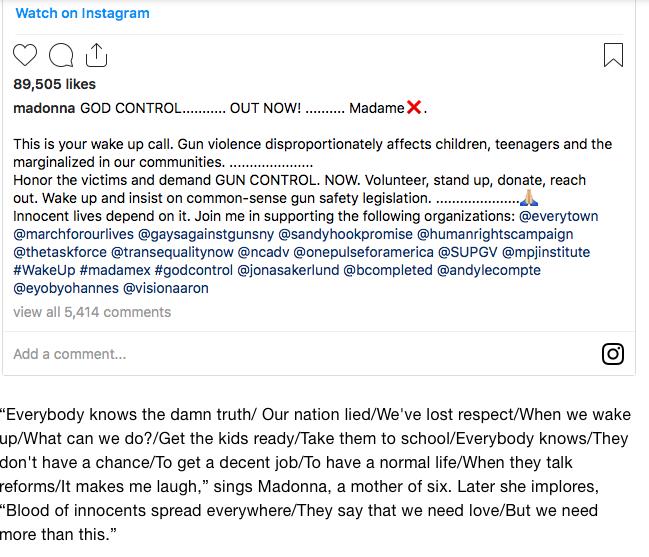Click the Watch on Instagram link
Screen dimensions: 649x557
click(x=82, y=13)
